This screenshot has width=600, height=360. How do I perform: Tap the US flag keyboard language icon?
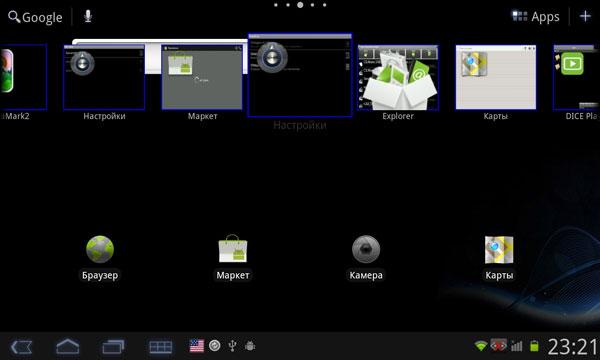tap(197, 346)
